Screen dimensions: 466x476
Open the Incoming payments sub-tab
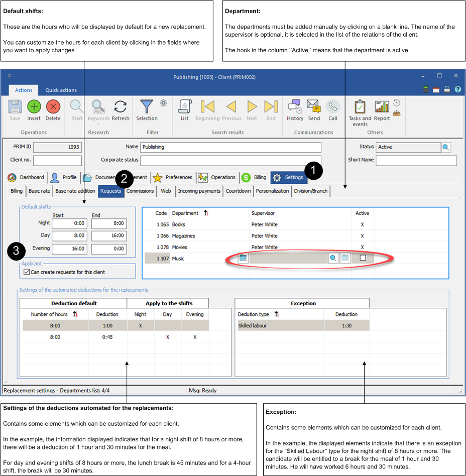tap(199, 191)
